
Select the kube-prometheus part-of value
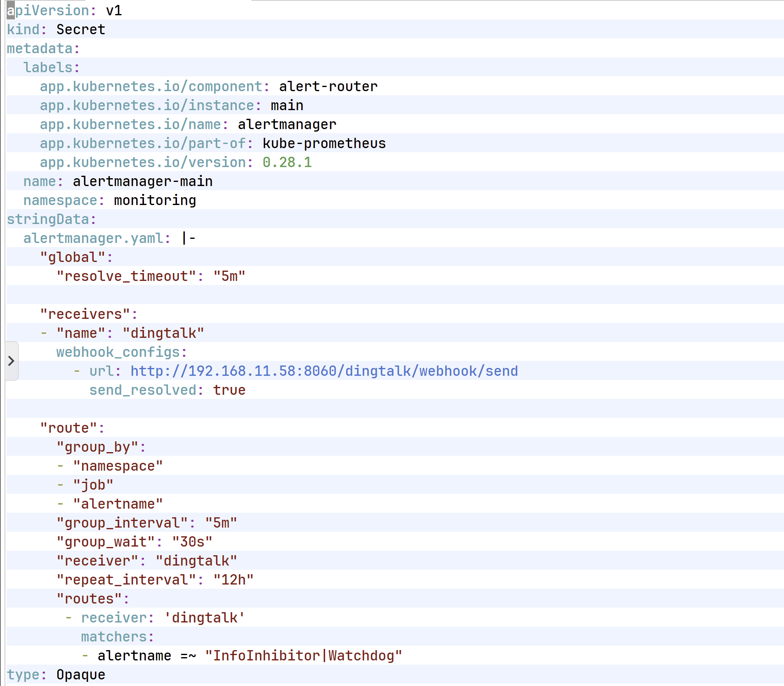click(x=324, y=144)
